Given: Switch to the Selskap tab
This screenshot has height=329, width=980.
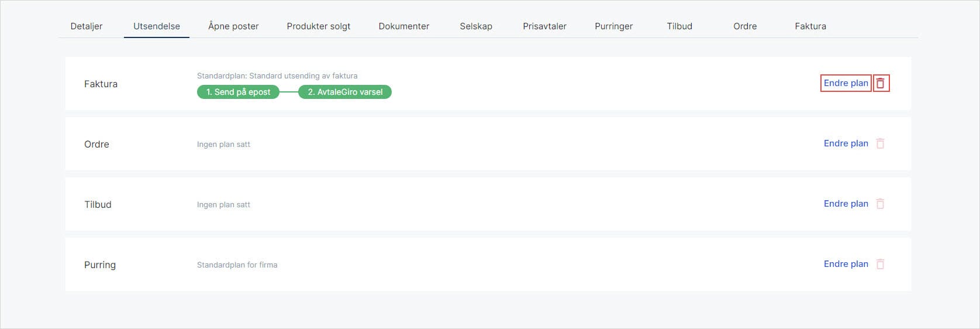Looking at the screenshot, I should 476,26.
